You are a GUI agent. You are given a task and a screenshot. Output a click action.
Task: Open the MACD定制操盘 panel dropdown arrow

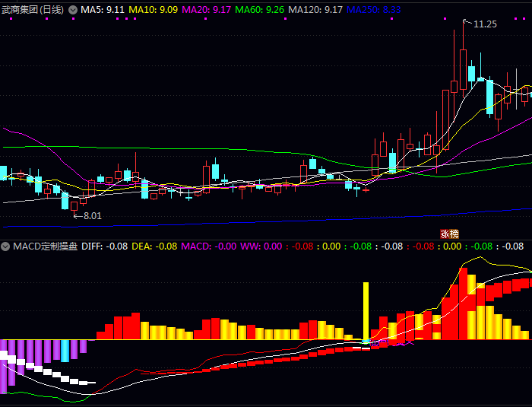pyautogui.click(x=5, y=246)
